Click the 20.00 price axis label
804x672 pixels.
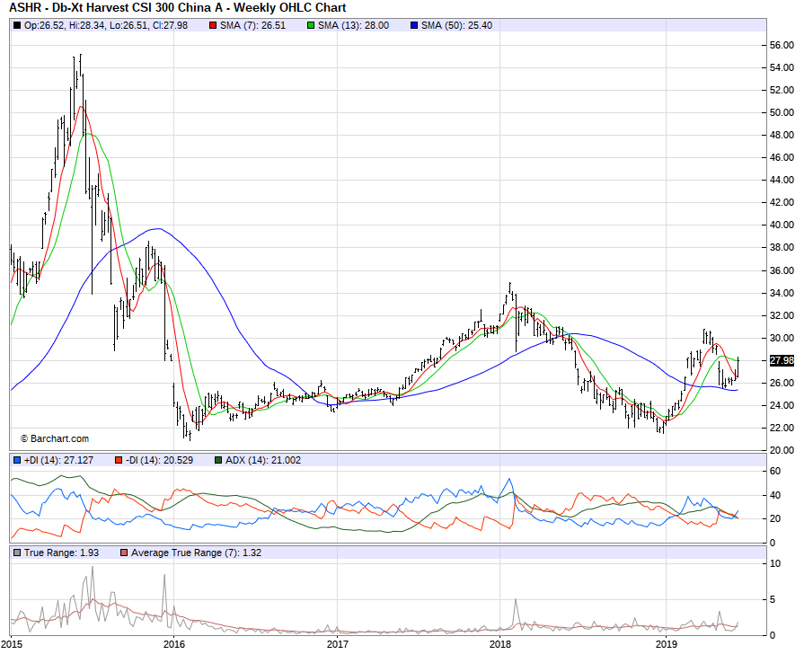(x=782, y=450)
